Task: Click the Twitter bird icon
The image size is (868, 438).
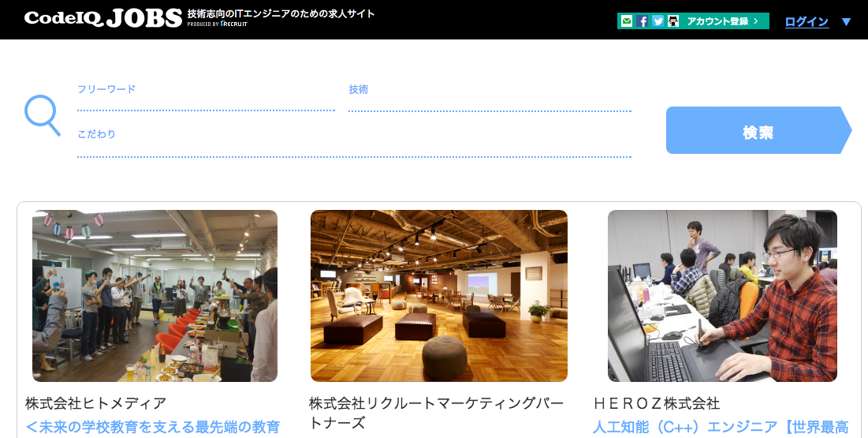Action: tap(658, 21)
